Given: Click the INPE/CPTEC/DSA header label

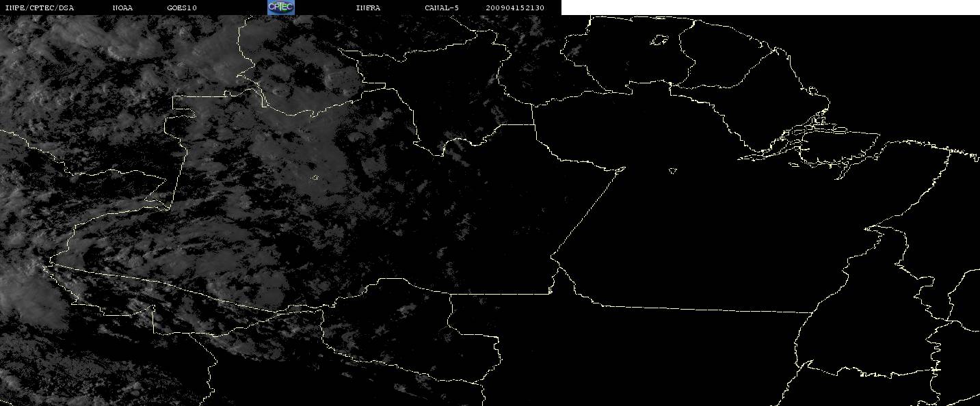Looking at the screenshot, I should [x=39, y=8].
